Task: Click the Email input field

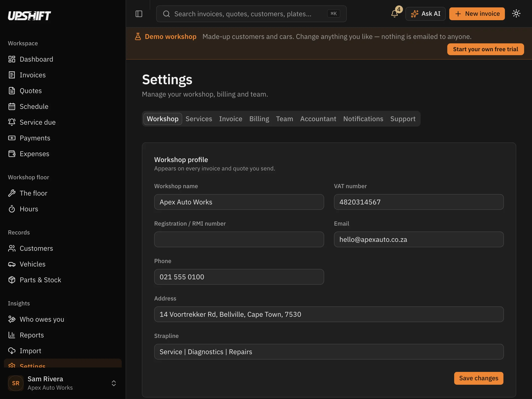Action: 419,239
